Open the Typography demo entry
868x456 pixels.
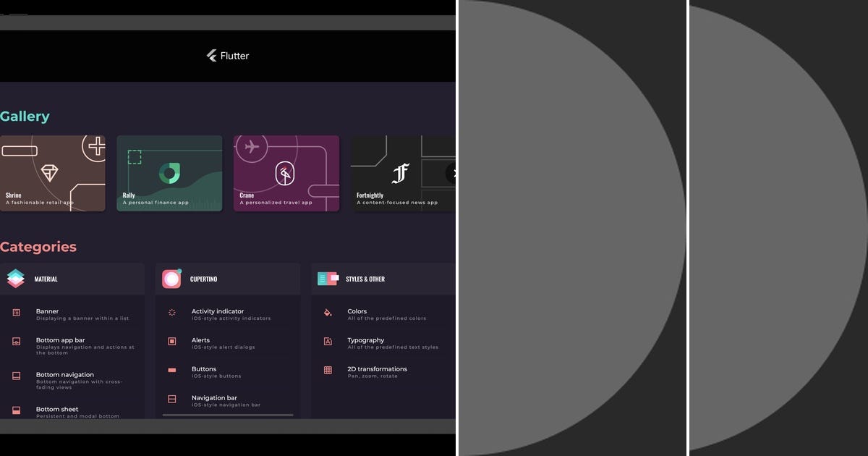coord(383,343)
